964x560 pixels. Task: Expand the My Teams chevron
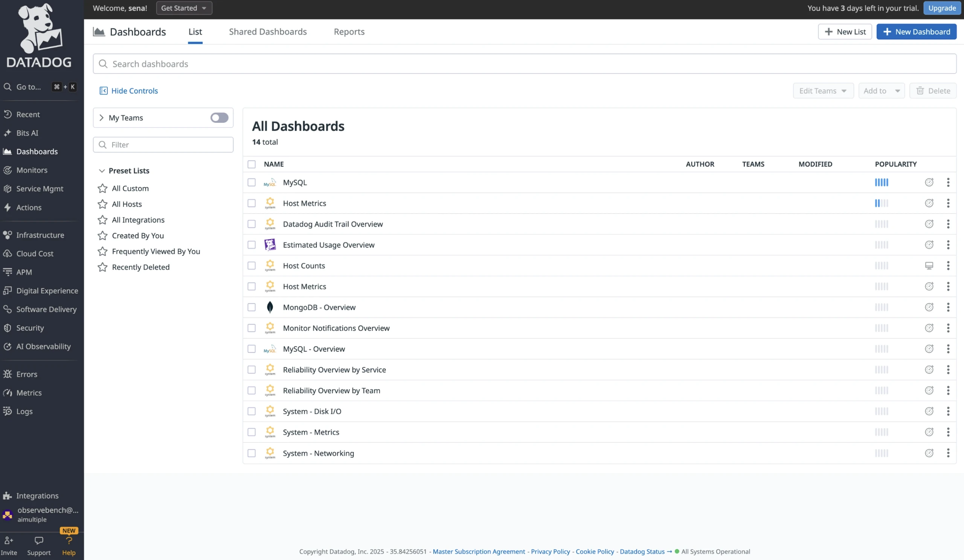click(x=101, y=117)
